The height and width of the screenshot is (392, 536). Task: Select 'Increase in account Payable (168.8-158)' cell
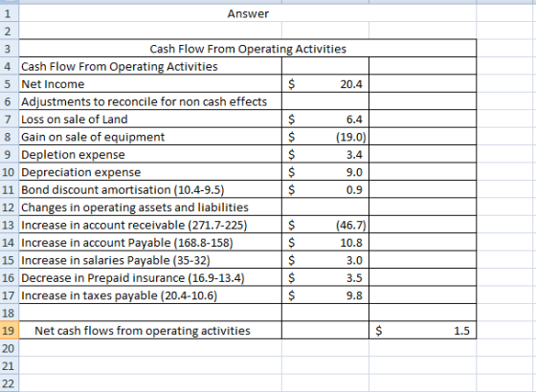(x=150, y=243)
